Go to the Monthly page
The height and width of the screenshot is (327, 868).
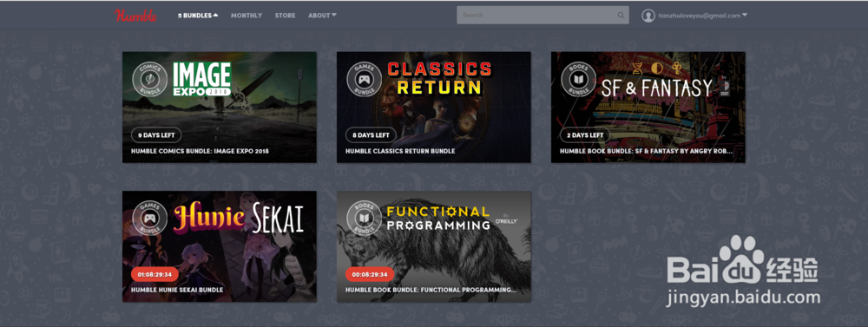pyautogui.click(x=247, y=16)
